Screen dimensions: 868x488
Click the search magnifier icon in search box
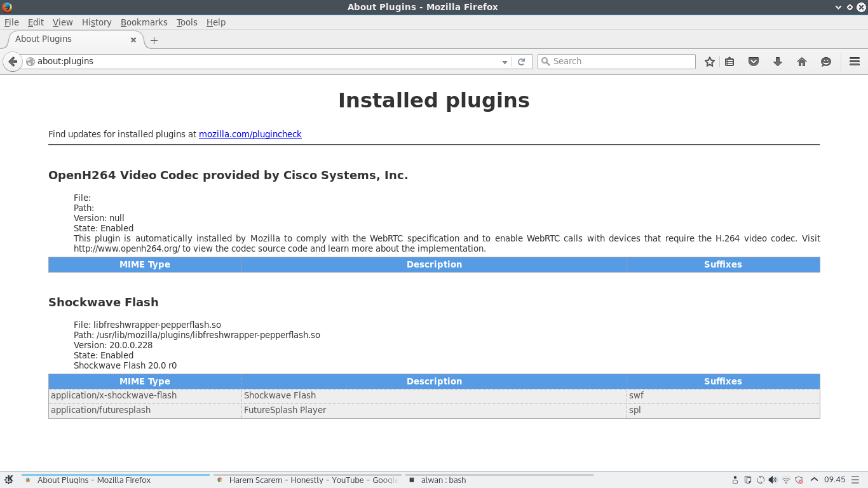tap(545, 62)
